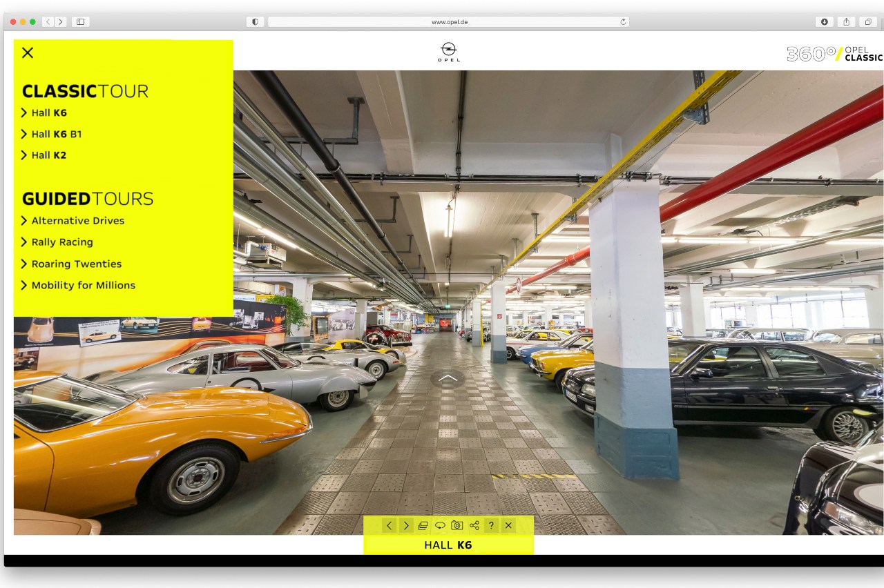The width and height of the screenshot is (884, 588).
Task: Reload the page in Safari
Action: 623,22
